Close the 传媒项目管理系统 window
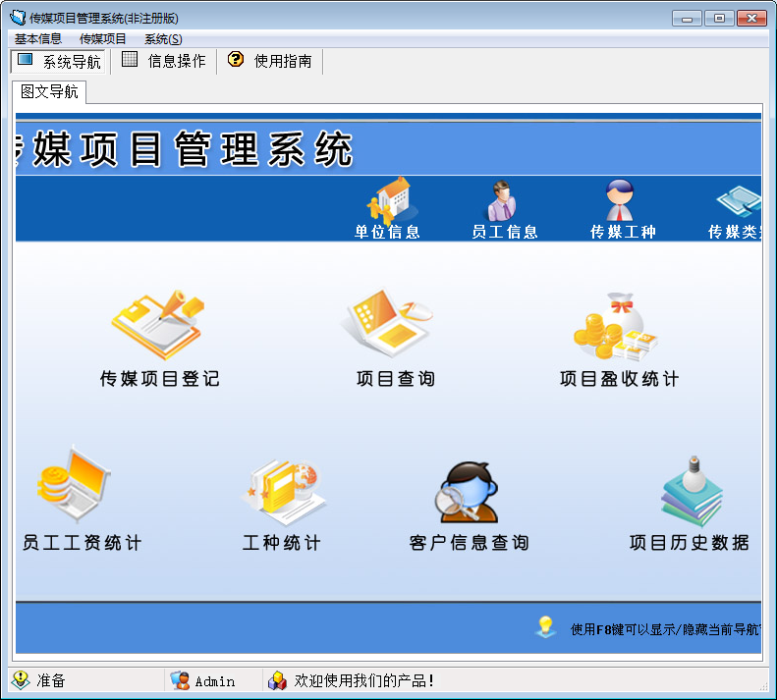 click(751, 19)
